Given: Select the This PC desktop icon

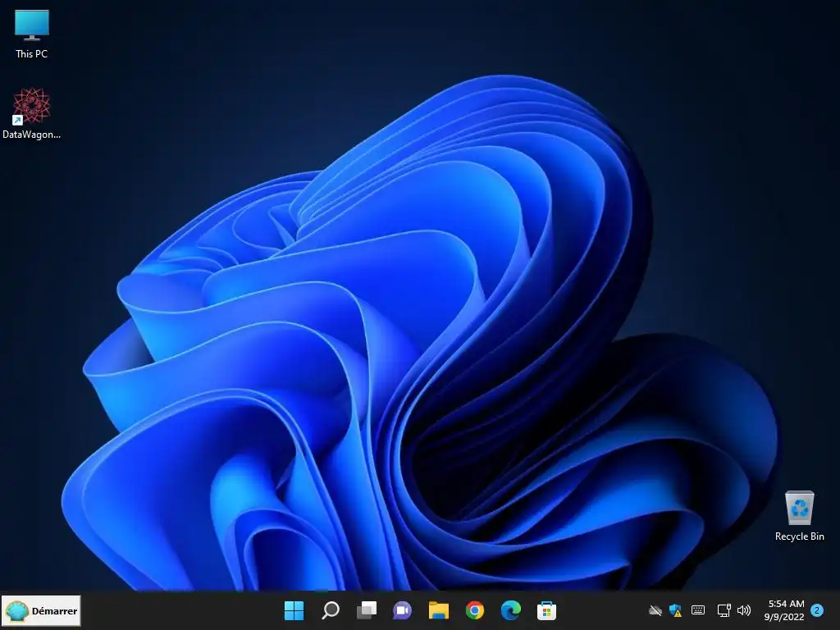Looking at the screenshot, I should pyautogui.click(x=32, y=34).
